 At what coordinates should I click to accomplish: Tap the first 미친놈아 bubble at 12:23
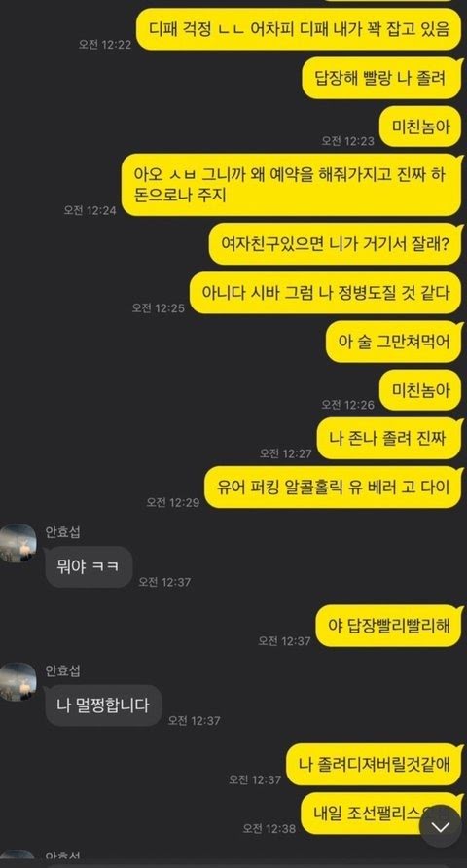(x=420, y=127)
